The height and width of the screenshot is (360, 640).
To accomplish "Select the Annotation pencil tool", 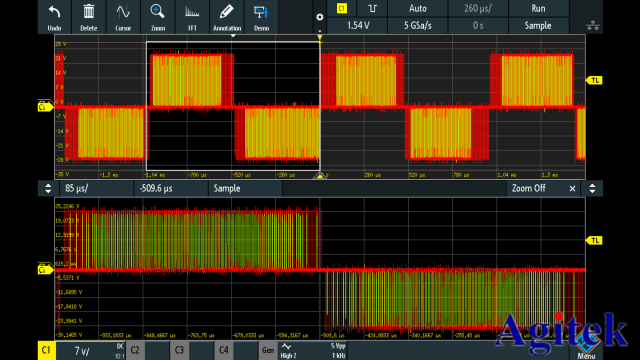I will tap(227, 17).
